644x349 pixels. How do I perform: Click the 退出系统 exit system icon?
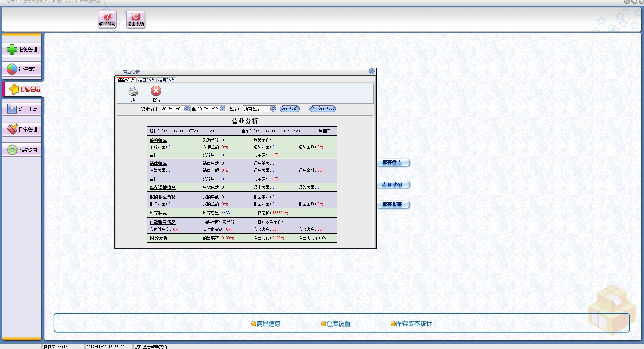[136, 19]
